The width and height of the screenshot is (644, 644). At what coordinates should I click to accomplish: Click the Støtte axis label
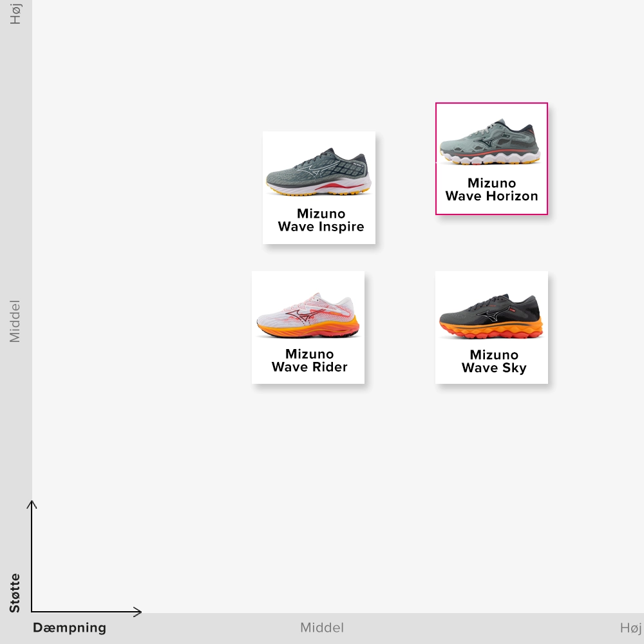pos(15,593)
